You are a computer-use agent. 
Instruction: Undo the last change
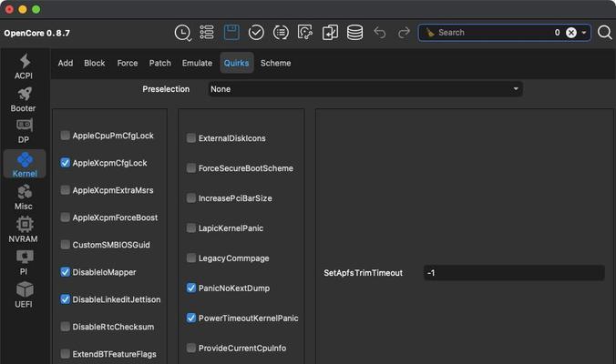click(x=379, y=33)
